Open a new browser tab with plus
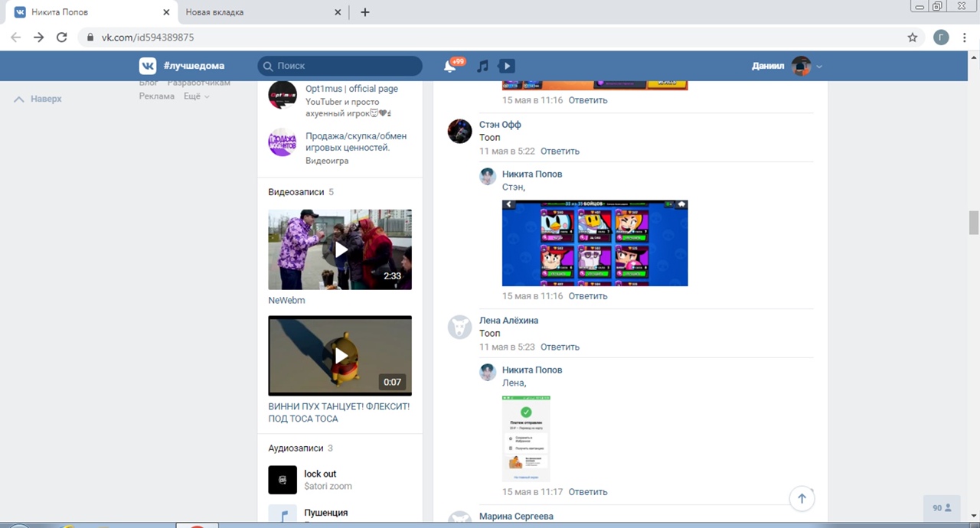This screenshot has height=528, width=980. tap(365, 12)
